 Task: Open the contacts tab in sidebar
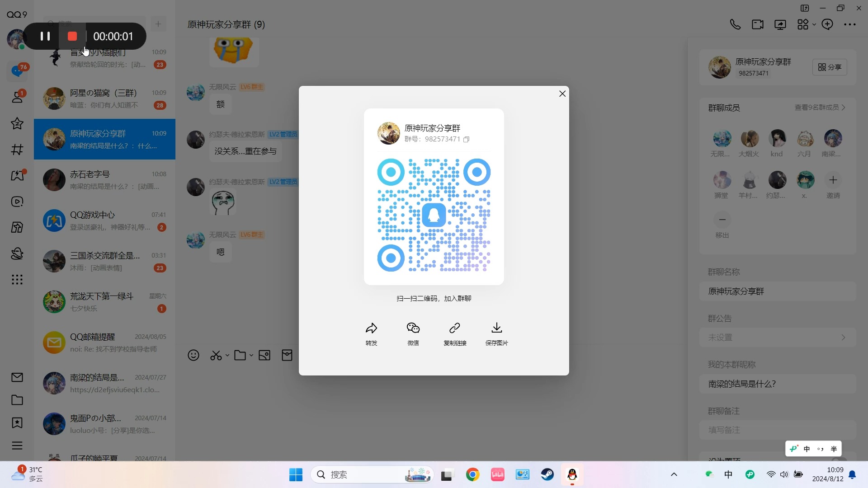pos(17,97)
